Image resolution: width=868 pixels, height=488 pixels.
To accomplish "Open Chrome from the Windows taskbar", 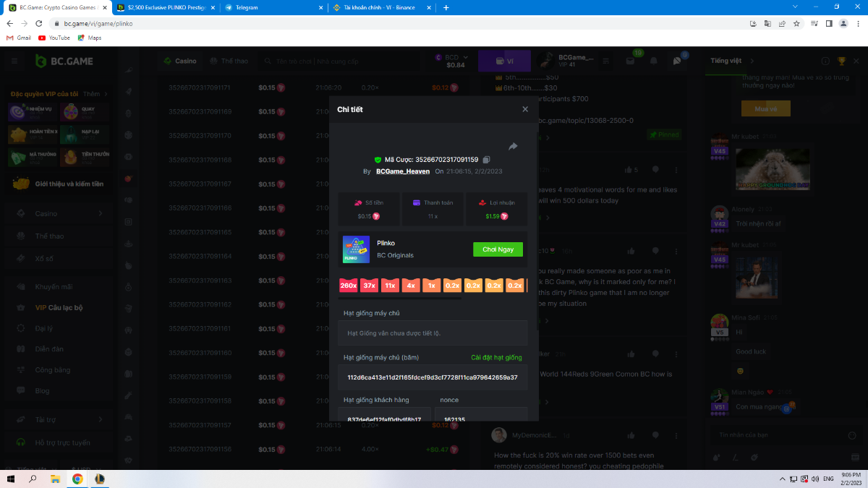I will [x=77, y=479].
